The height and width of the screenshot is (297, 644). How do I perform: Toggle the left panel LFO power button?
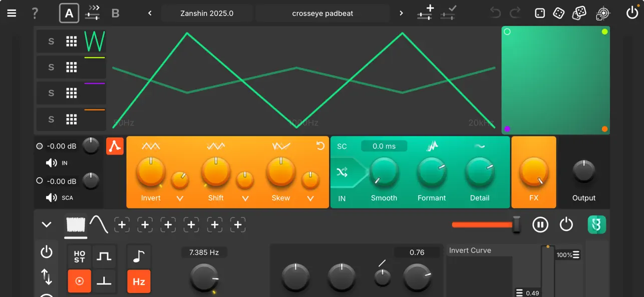(47, 252)
